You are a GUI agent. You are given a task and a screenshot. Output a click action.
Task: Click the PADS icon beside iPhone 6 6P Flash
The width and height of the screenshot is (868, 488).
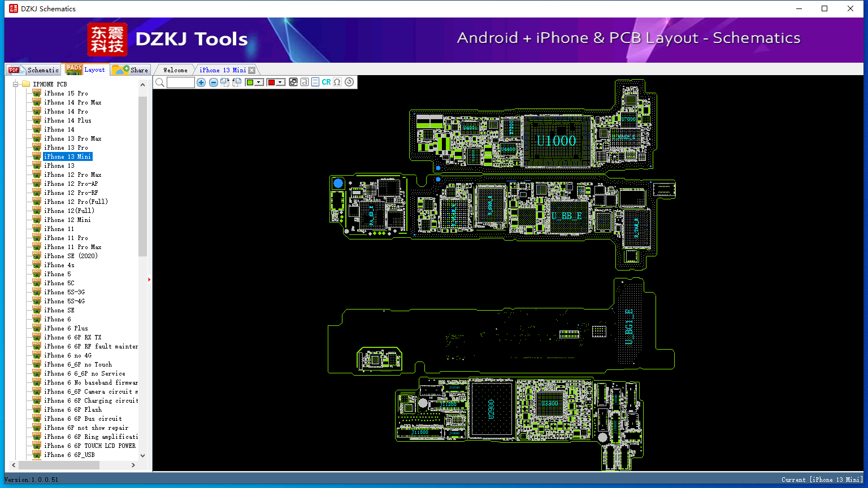click(x=37, y=409)
